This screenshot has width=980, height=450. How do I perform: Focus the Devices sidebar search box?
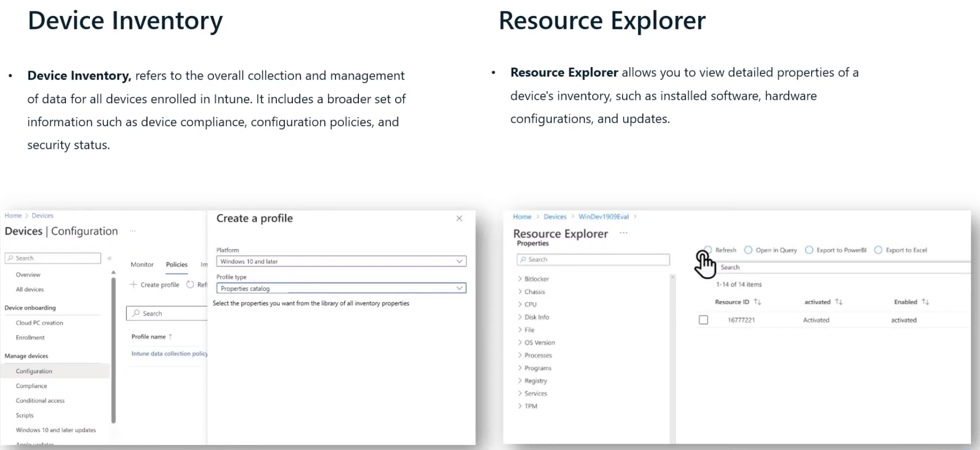tap(53, 258)
